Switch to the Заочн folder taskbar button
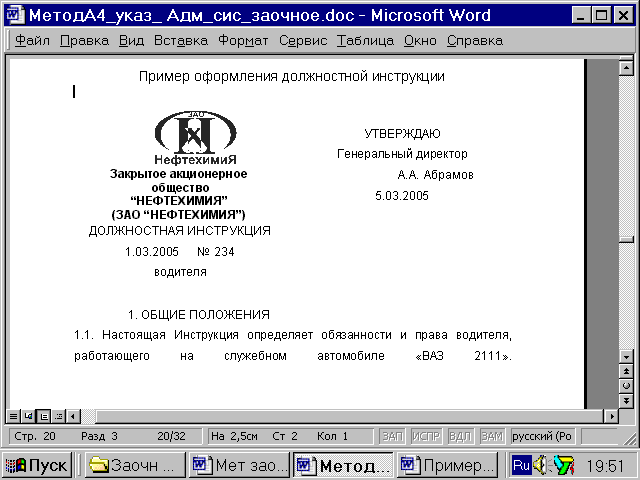This screenshot has height=480, width=640. pyautogui.click(x=134, y=465)
